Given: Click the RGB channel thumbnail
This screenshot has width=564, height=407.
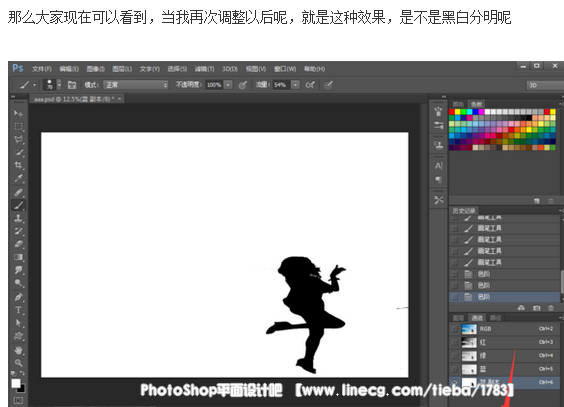Looking at the screenshot, I should pyautogui.click(x=469, y=329).
